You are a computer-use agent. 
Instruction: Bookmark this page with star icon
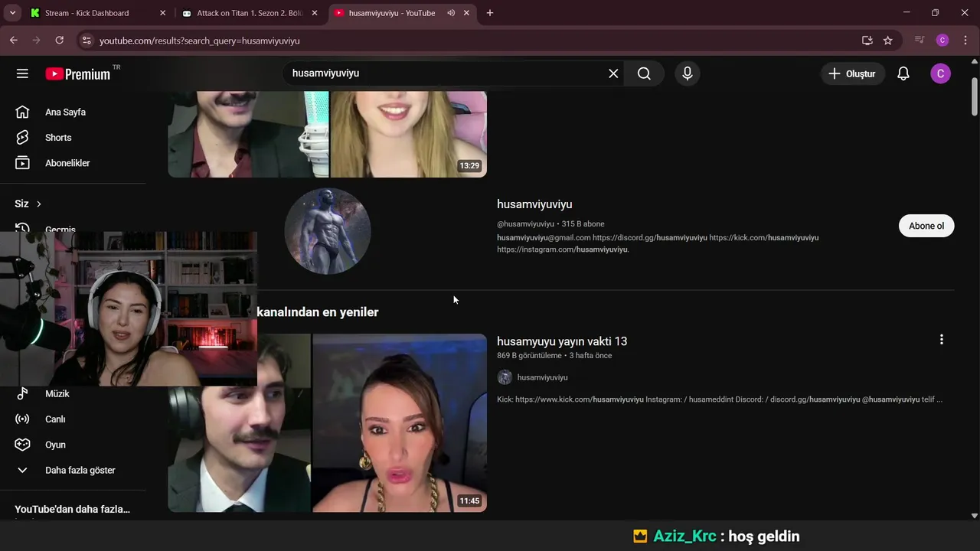coord(887,41)
